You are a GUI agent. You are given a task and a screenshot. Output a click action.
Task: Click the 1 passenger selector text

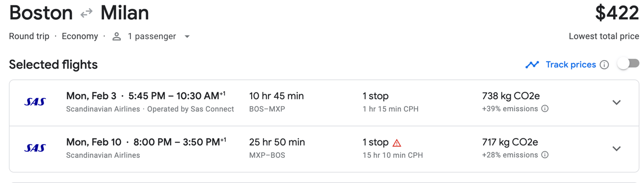tap(152, 36)
